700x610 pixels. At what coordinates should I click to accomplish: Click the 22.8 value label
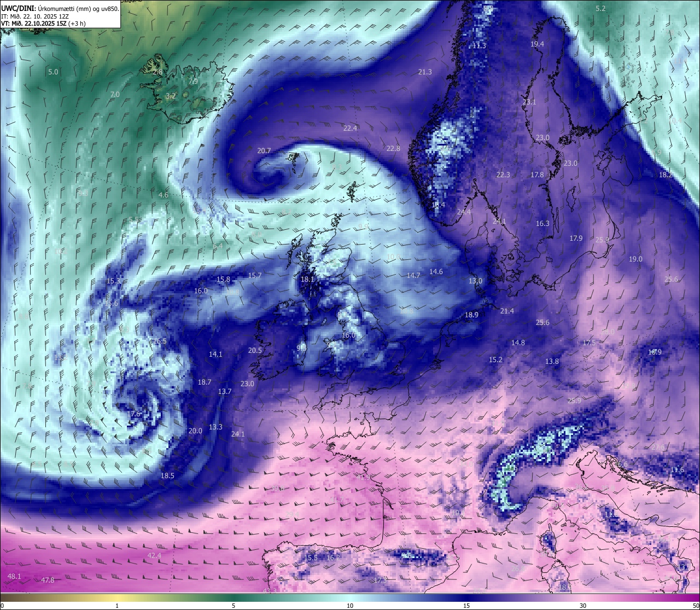(x=393, y=148)
